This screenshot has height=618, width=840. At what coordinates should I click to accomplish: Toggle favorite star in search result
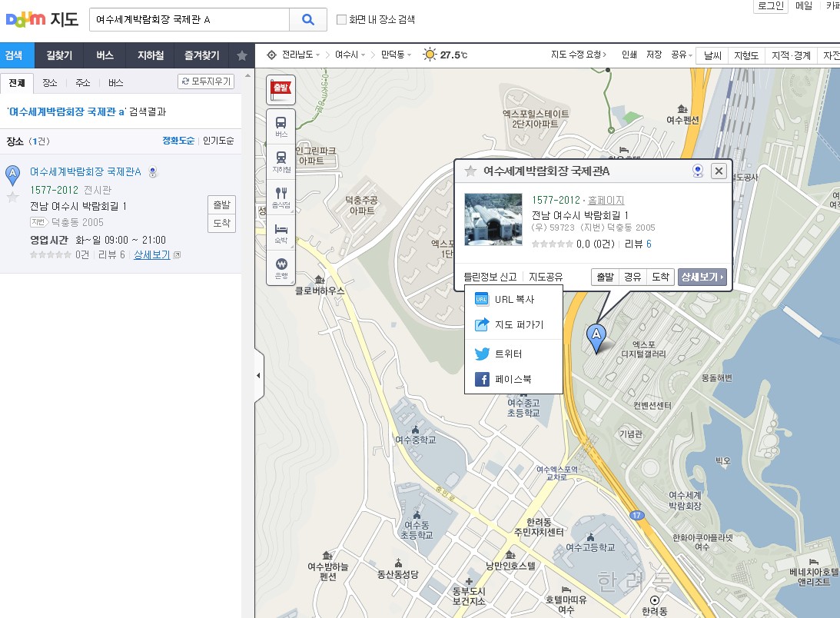[12, 198]
